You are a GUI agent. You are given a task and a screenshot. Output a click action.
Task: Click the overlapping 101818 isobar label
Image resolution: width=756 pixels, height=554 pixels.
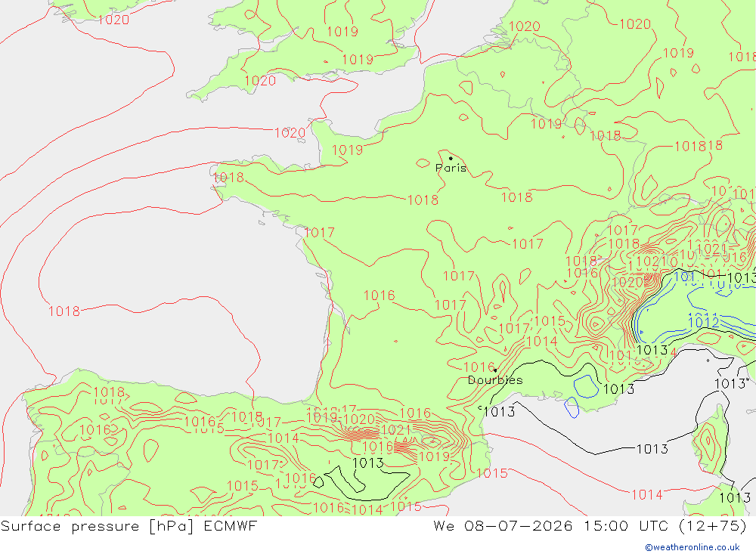coord(698,146)
